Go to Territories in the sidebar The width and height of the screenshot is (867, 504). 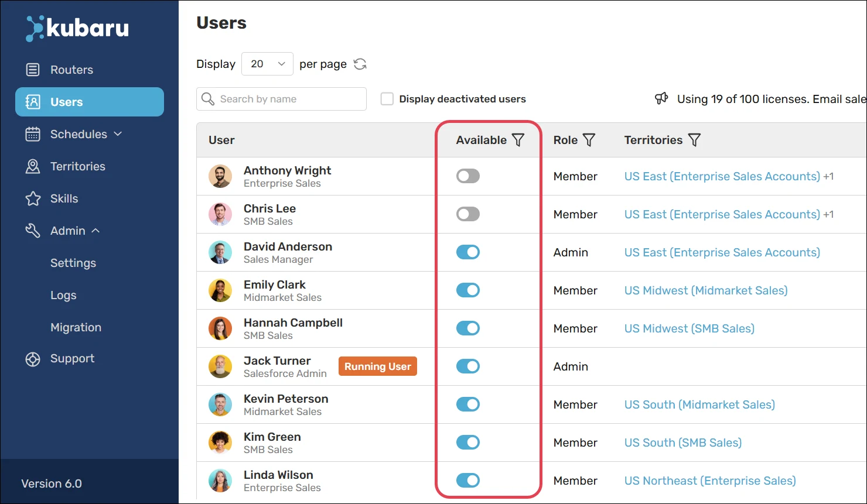(90, 166)
